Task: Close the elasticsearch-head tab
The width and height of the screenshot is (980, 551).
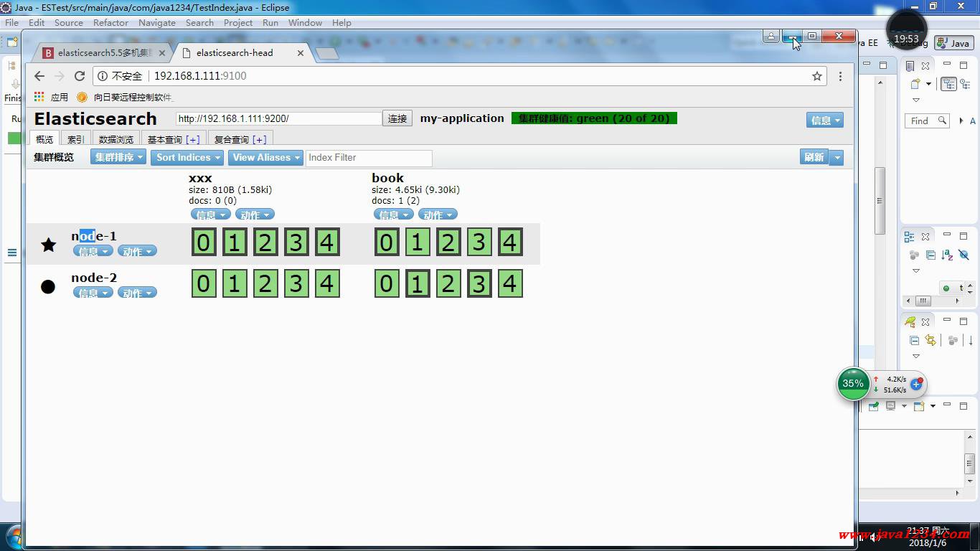Action: (301, 53)
